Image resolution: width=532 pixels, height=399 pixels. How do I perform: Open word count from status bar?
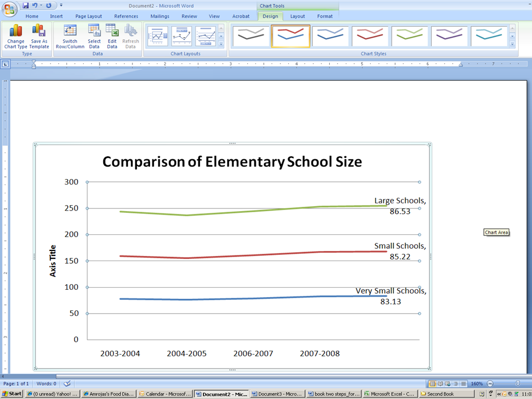point(47,383)
